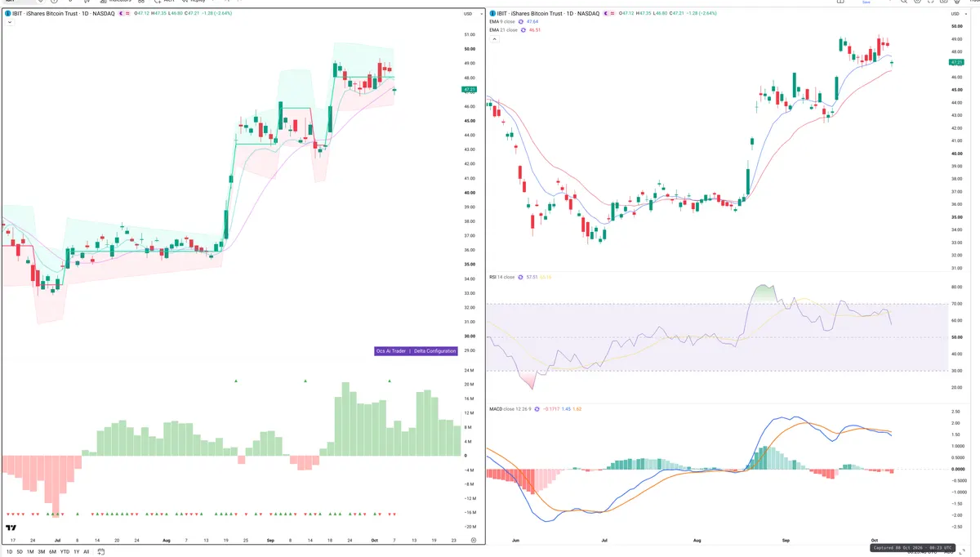Click IBIT symbol title in right chart
Screen dimensions: 980x557
tap(547, 14)
